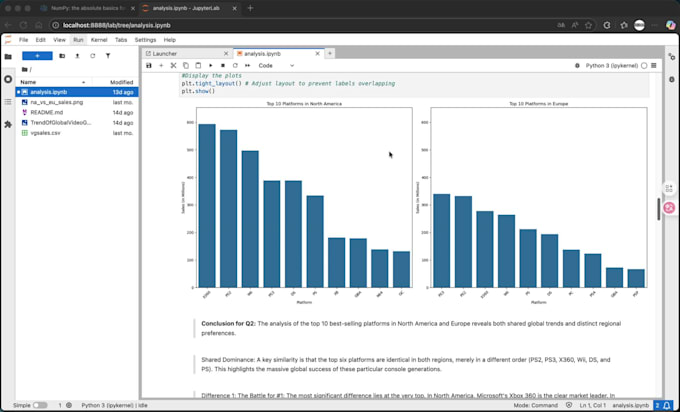Image resolution: width=680 pixels, height=412 pixels.
Task: Open the Tabs menu
Action: (121, 39)
